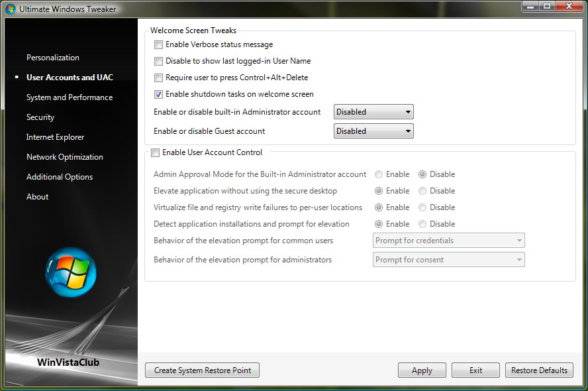This screenshot has height=391, width=588.
Task: Select Enable for Admin Approval Mode
Action: tap(379, 174)
